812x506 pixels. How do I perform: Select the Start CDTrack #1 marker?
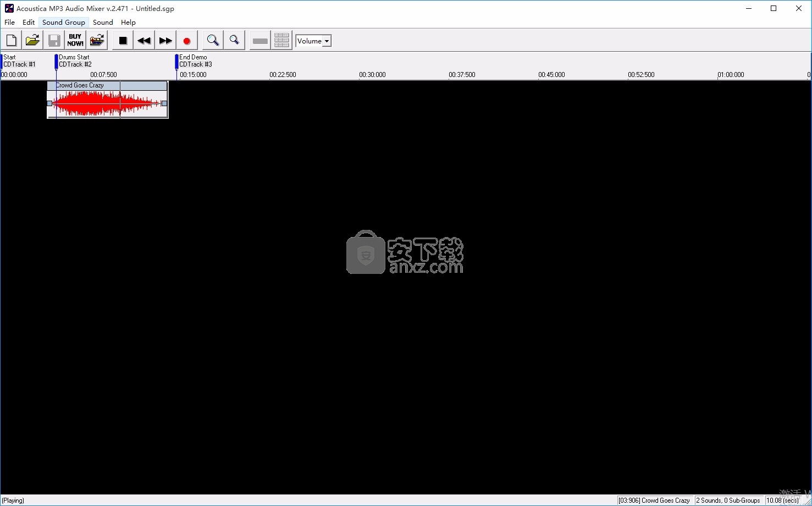[x=19, y=61]
